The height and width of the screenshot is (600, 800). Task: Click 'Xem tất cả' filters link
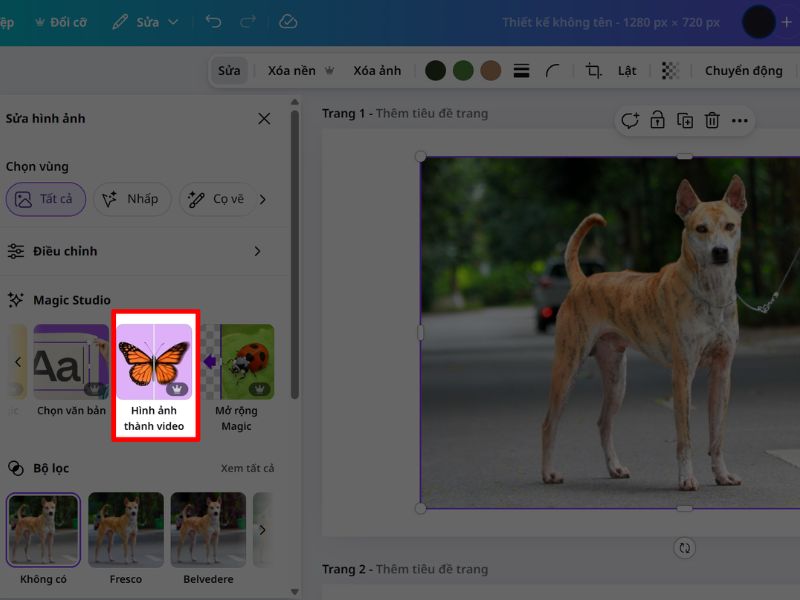247,468
